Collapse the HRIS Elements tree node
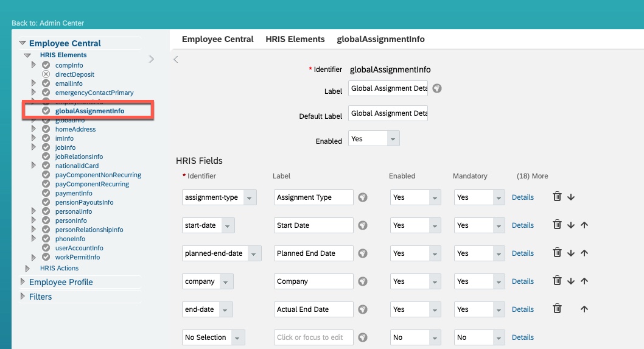 coord(27,55)
